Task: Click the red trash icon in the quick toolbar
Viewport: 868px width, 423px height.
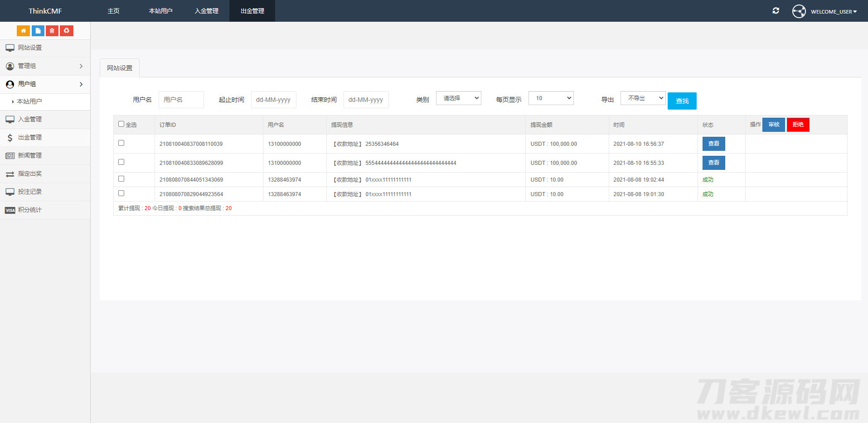Action: point(52,30)
